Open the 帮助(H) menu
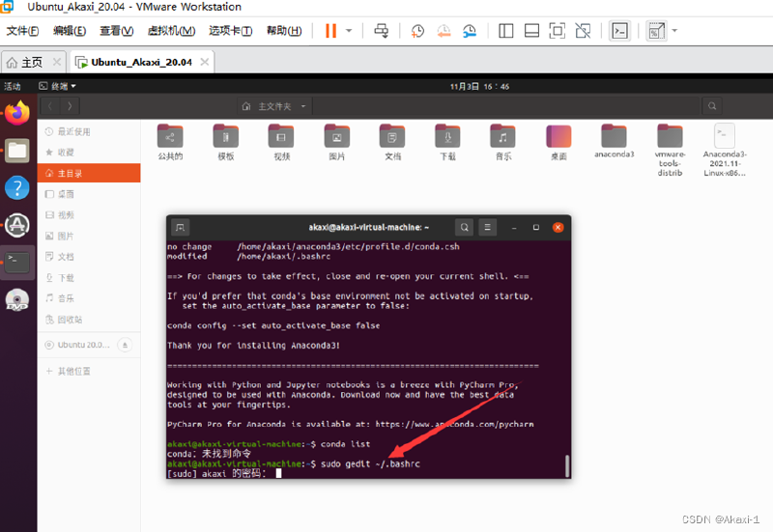This screenshot has width=773, height=532. 284,31
